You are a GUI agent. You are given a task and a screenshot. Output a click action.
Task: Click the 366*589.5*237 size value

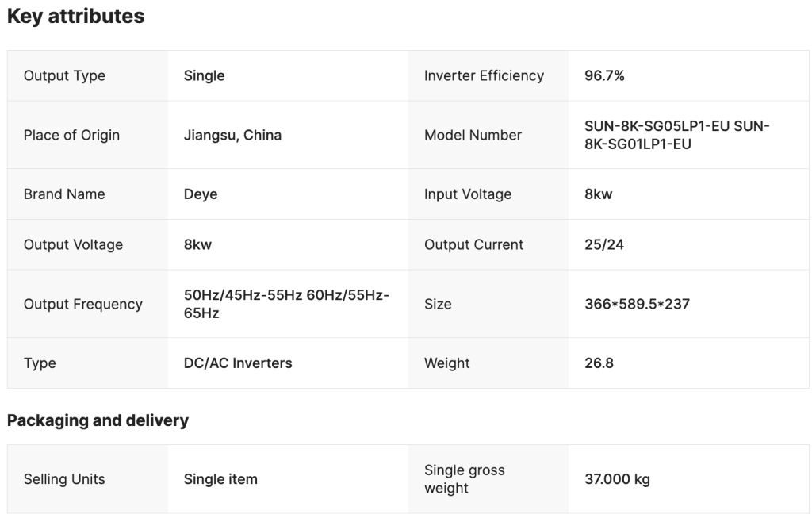tap(637, 304)
